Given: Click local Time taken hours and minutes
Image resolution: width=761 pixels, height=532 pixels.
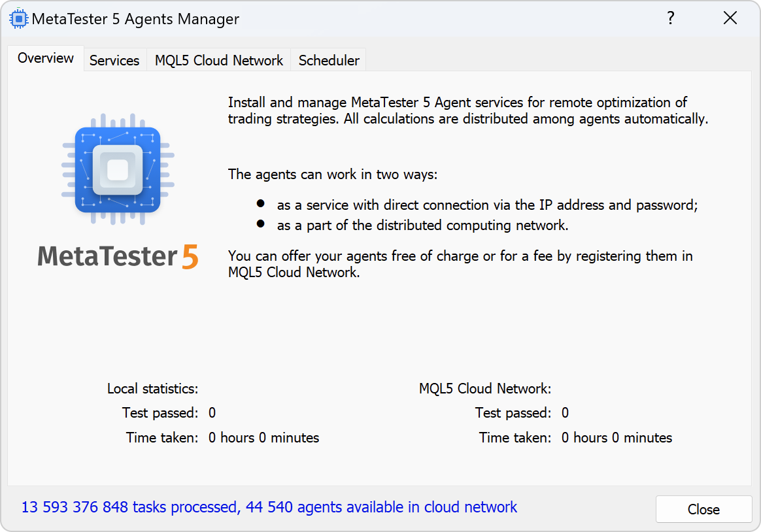Looking at the screenshot, I should [264, 438].
